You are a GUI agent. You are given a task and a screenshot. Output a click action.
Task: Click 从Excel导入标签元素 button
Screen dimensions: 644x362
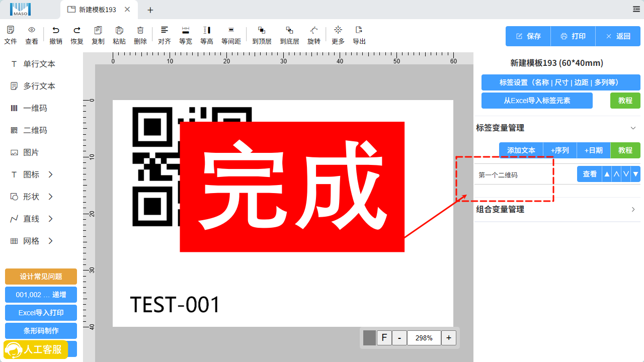coord(537,101)
